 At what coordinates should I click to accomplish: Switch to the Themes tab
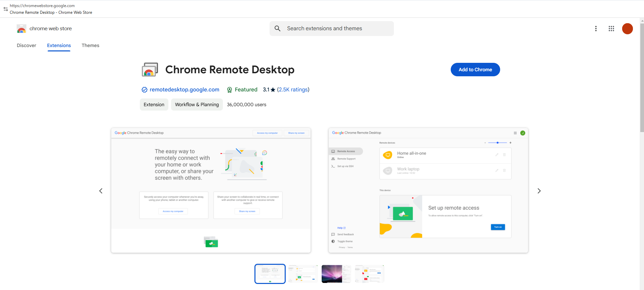pos(90,45)
